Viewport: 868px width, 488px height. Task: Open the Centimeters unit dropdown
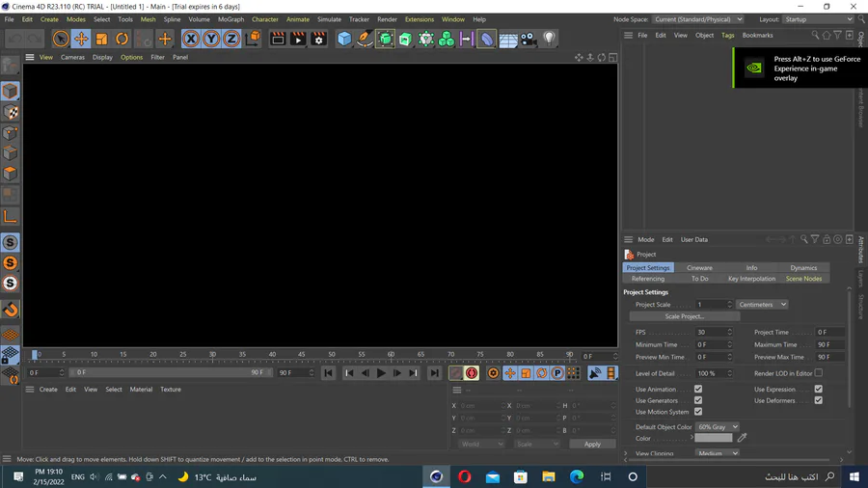pyautogui.click(x=762, y=305)
